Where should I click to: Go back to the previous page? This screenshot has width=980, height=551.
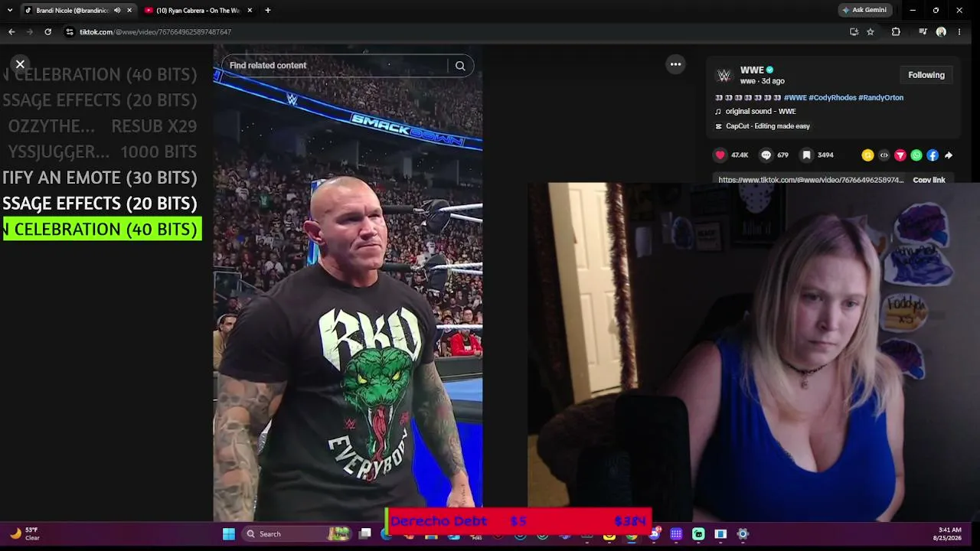(x=11, y=32)
